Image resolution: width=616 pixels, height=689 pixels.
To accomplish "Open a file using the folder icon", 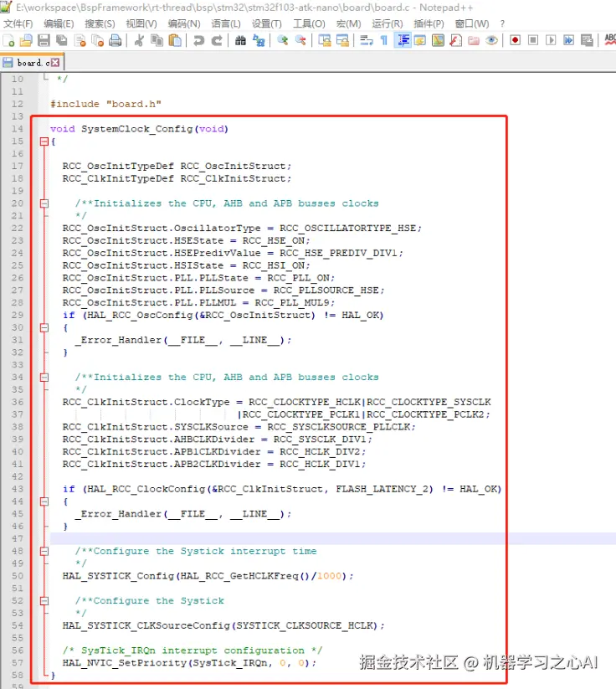I will coord(26,40).
